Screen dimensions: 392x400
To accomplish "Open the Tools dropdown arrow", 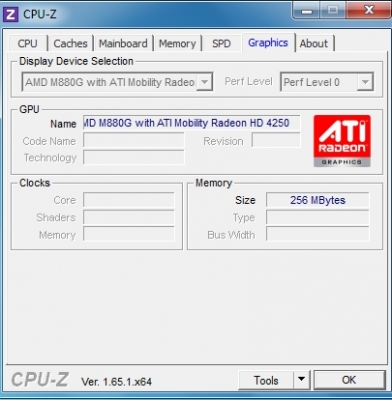I will (301, 379).
